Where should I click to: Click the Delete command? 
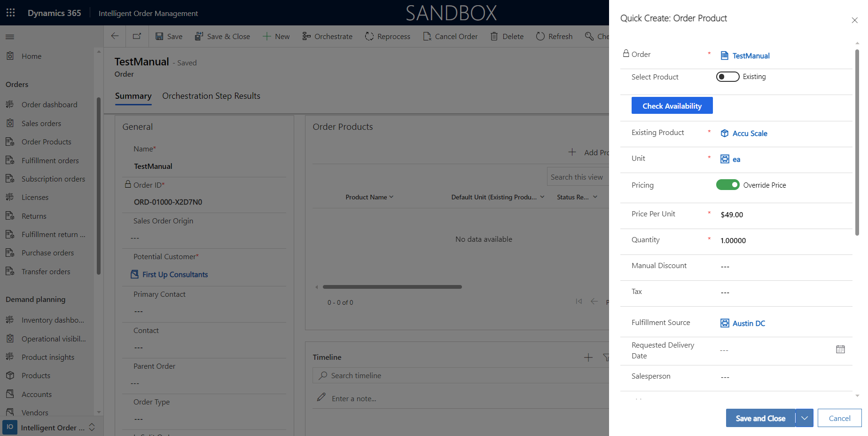507,36
